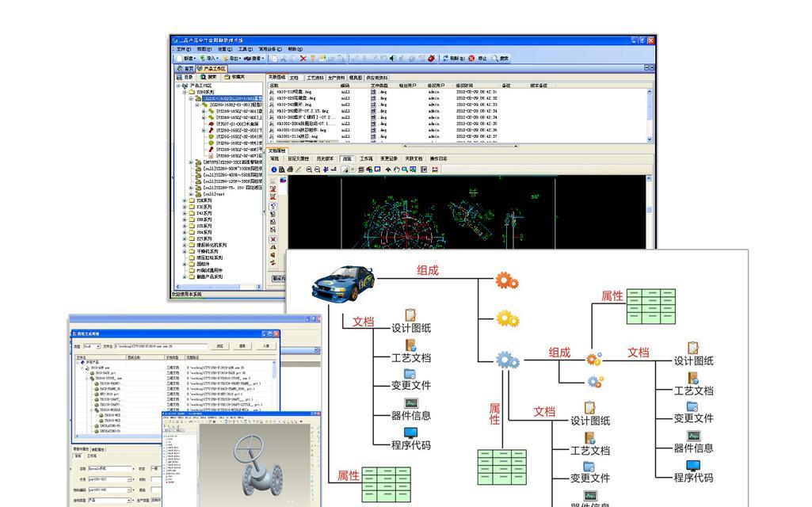Click the 3D valve model in CAD window
Viewport: 812px width, 507px height.
tap(260, 467)
